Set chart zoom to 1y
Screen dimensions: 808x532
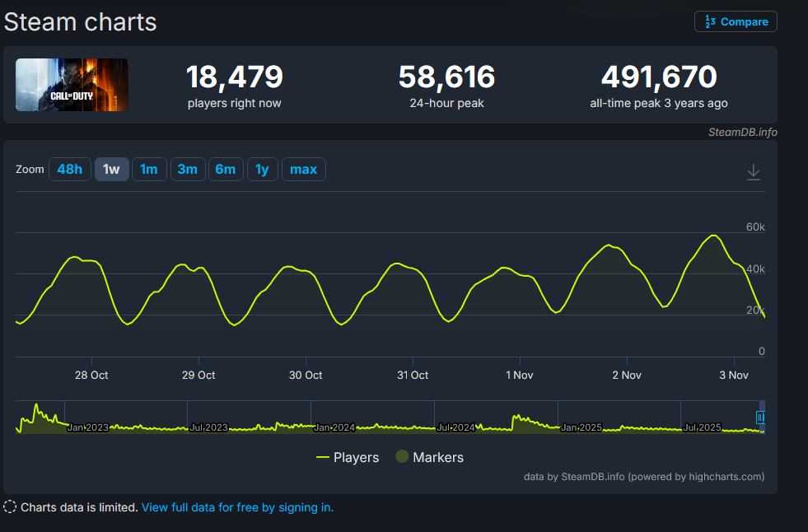coord(262,169)
